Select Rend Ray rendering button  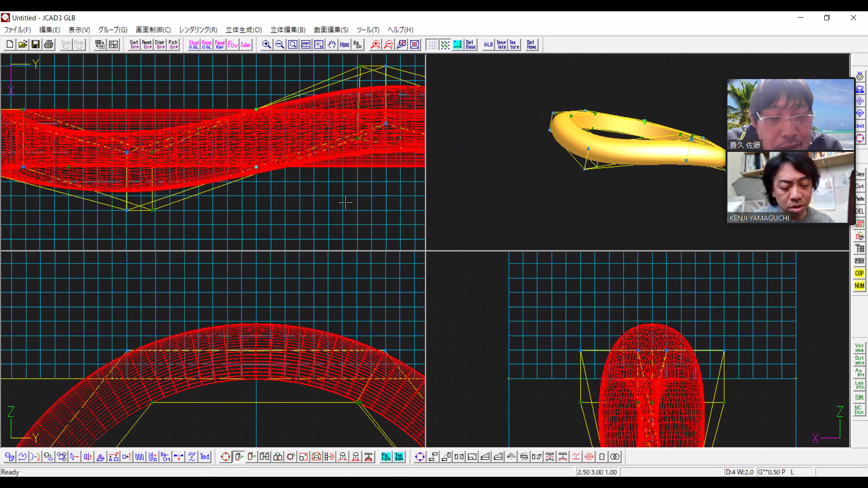tap(220, 44)
